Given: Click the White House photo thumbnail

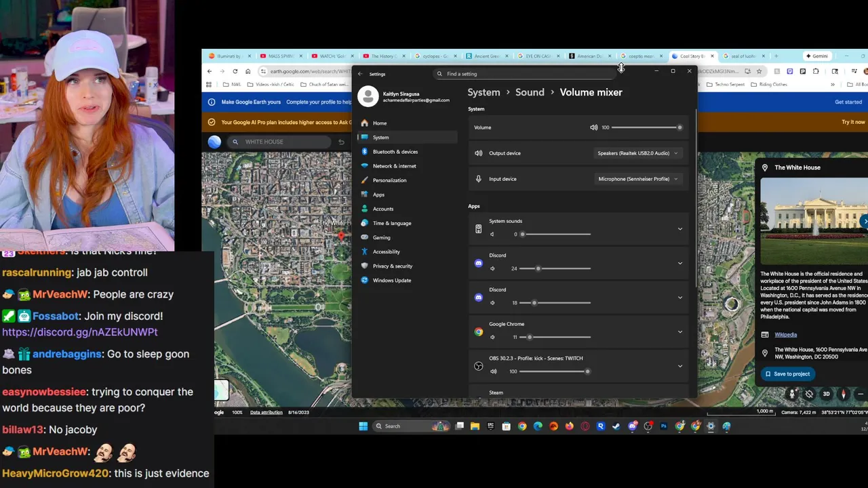Looking at the screenshot, I should [814, 222].
